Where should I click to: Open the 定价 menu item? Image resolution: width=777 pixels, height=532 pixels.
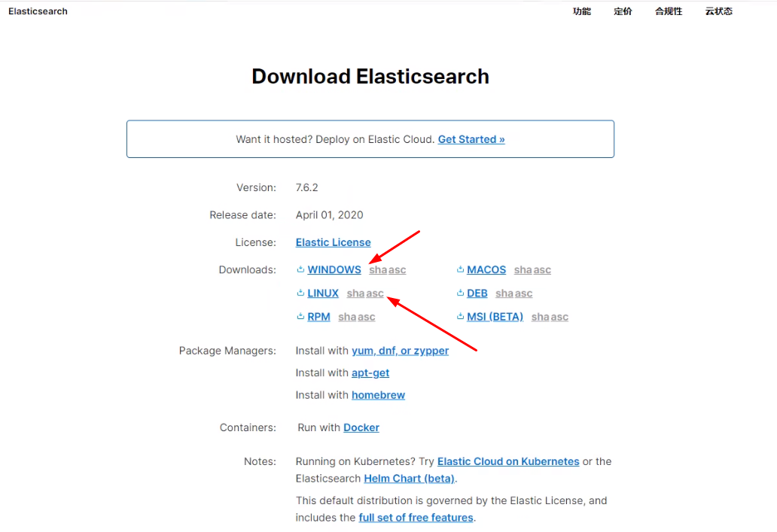pyautogui.click(x=623, y=11)
